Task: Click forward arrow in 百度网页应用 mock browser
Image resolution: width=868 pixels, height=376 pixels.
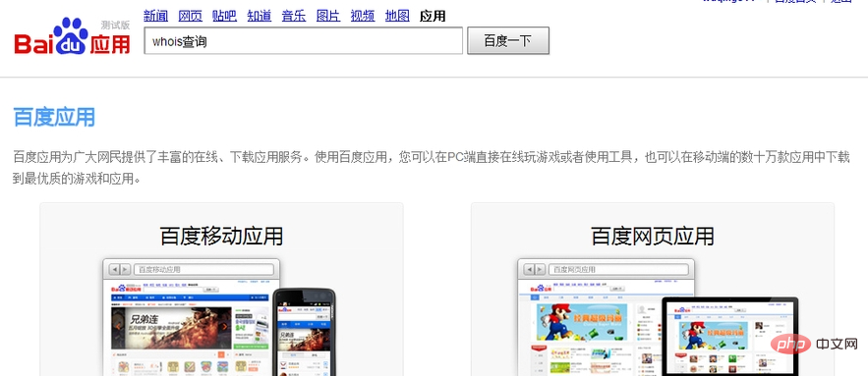Action: click(540, 269)
